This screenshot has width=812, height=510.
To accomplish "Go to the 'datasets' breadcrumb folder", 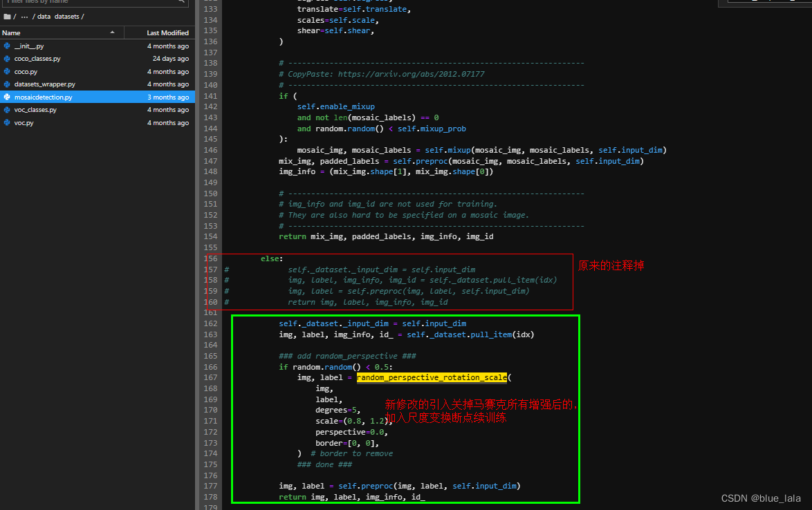I will 67,17.
